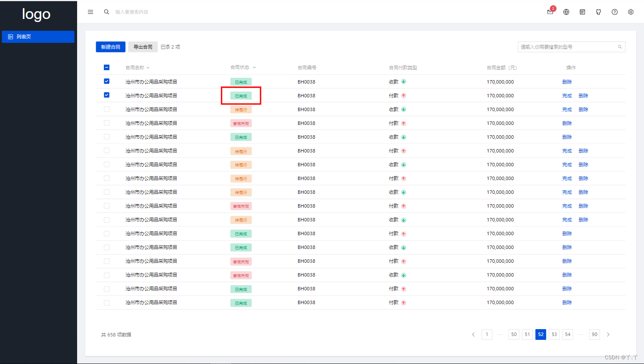Click the 合同编号 column header
The width and height of the screenshot is (644, 364).
[x=307, y=68]
